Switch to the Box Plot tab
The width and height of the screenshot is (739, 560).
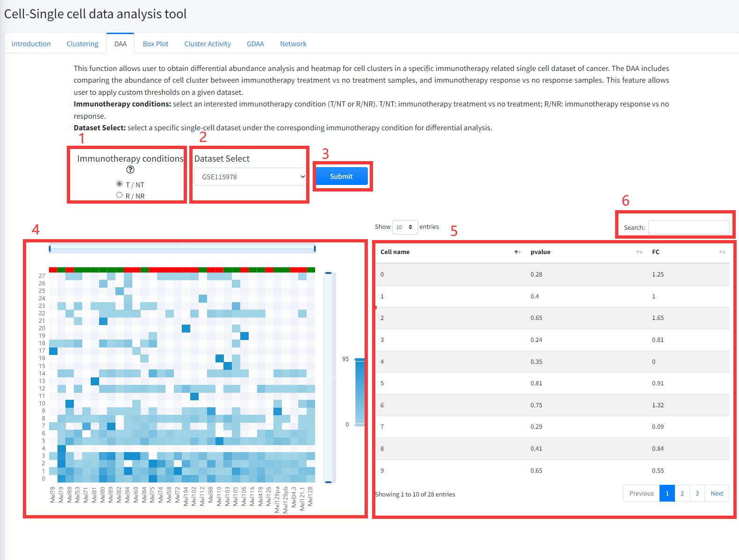155,44
